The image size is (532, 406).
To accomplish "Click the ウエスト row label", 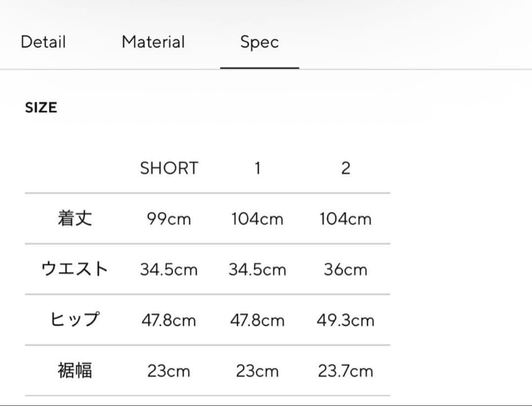I will 74,269.
